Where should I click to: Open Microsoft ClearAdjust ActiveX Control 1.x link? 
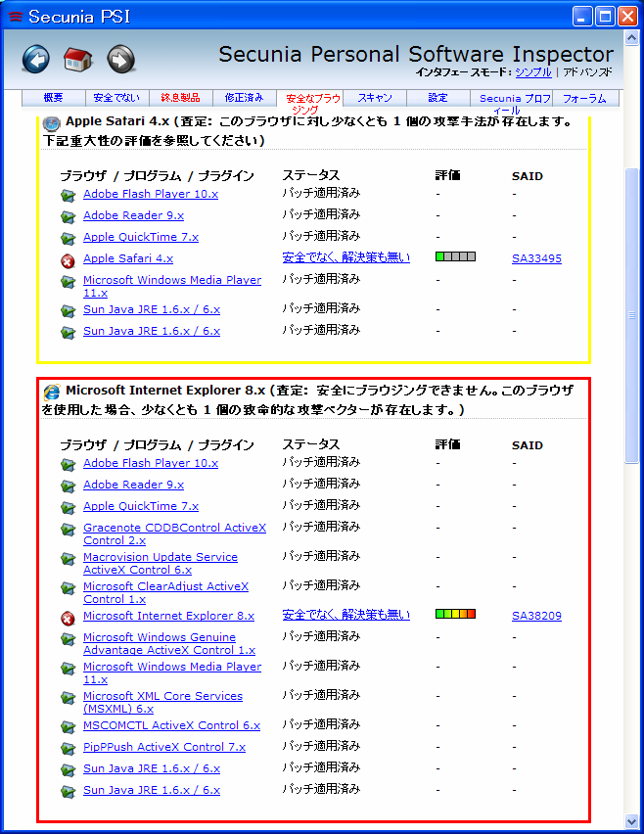166,592
